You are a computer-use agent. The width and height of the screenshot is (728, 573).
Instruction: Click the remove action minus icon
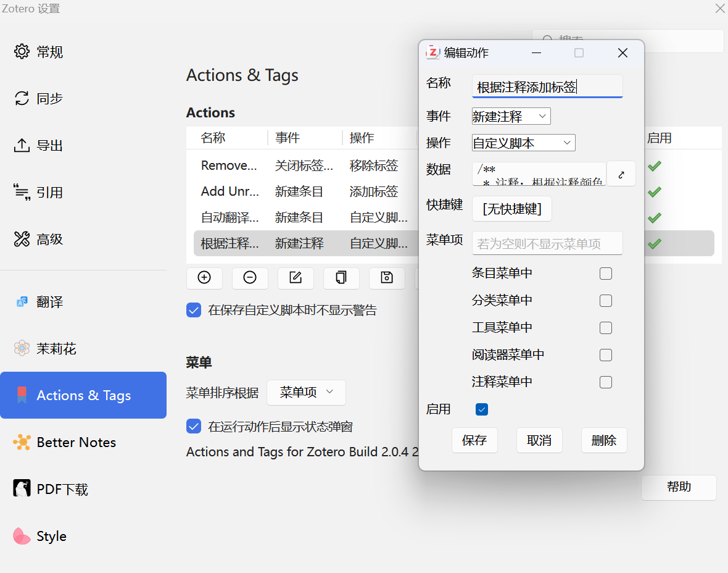(250, 278)
